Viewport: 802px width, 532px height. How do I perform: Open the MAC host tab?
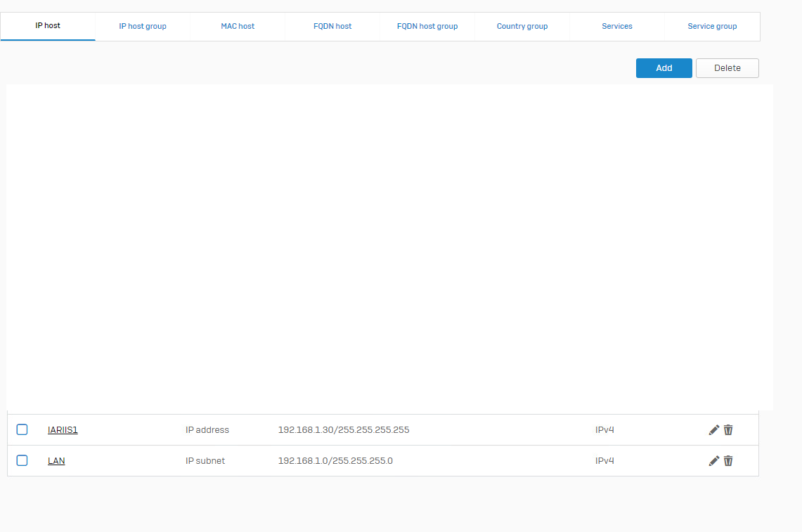238,26
